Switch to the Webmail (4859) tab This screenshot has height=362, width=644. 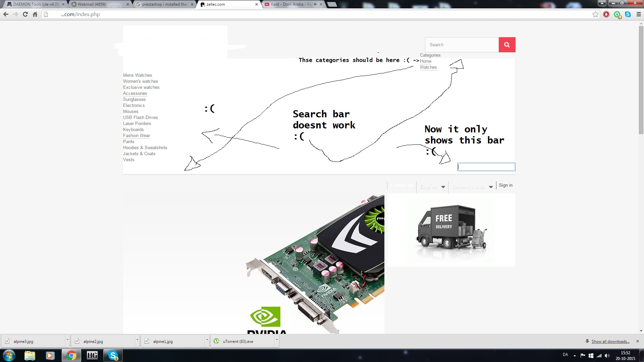tap(97, 4)
